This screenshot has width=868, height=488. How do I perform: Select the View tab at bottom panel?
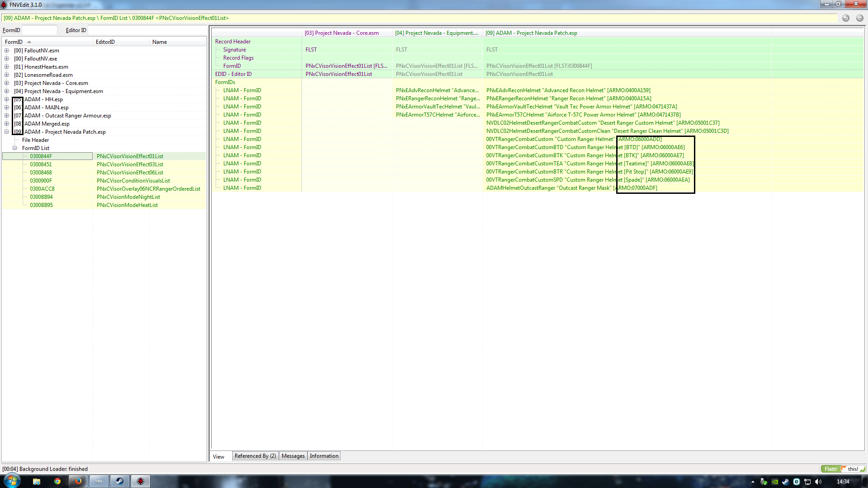coord(219,456)
